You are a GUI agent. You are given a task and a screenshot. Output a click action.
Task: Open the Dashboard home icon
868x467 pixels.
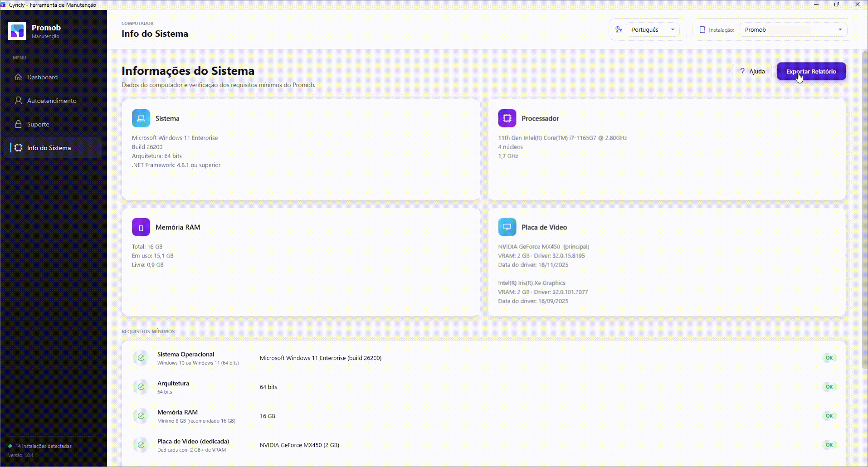tap(18, 77)
